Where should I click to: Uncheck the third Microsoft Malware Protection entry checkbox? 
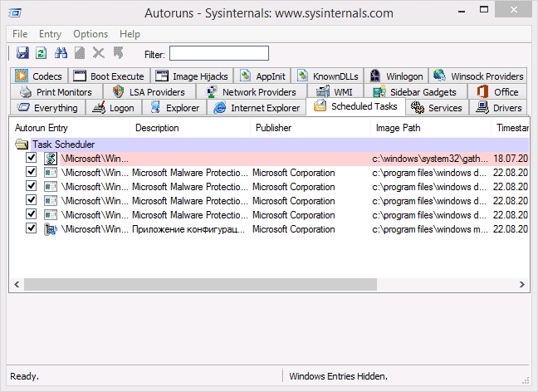(x=32, y=200)
